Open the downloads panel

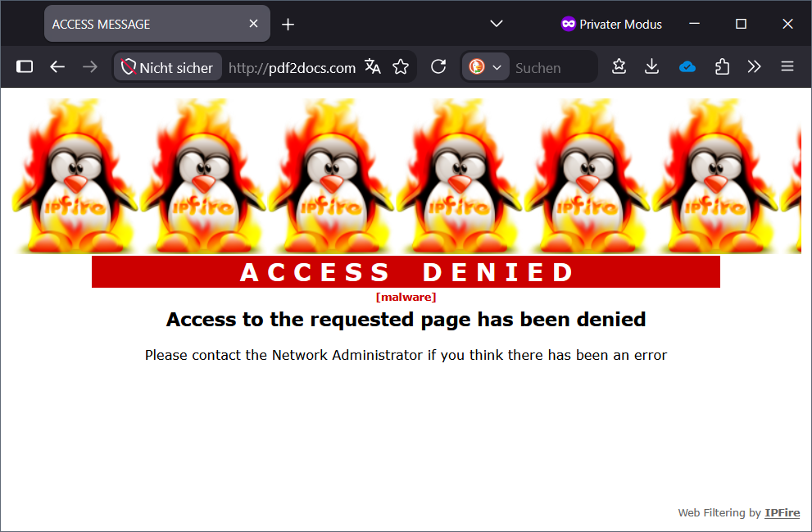652,67
